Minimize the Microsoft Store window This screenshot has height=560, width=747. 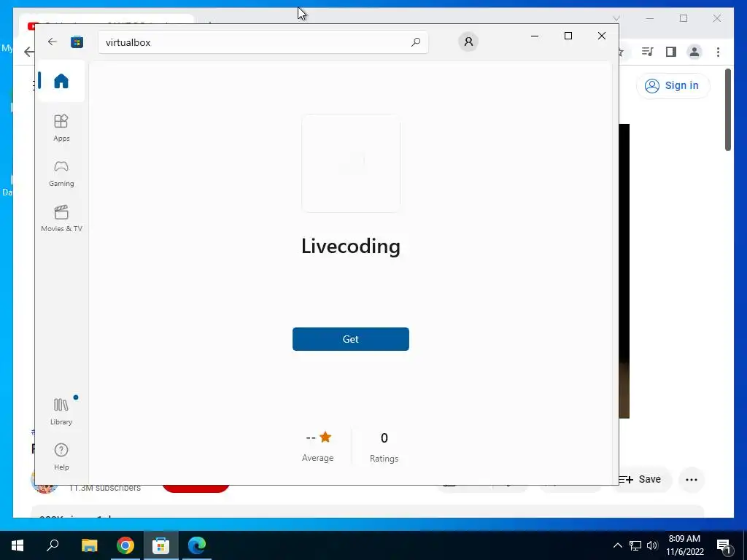(535, 36)
